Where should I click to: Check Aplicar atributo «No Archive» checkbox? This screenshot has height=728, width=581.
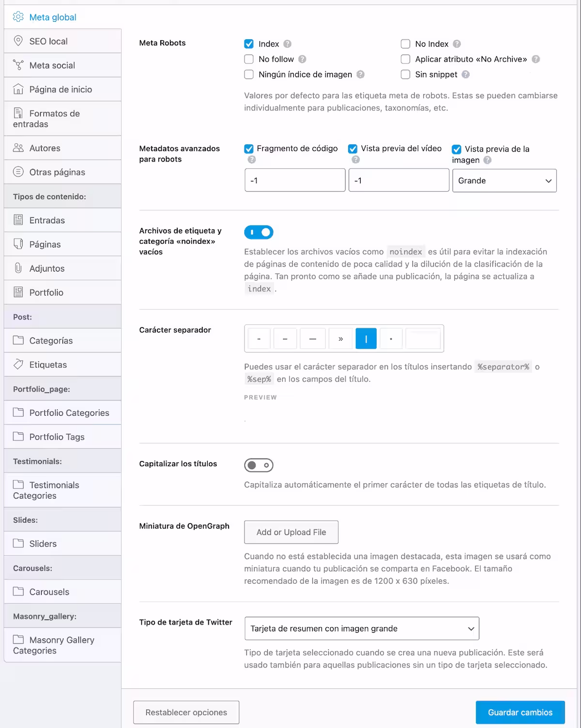point(405,59)
